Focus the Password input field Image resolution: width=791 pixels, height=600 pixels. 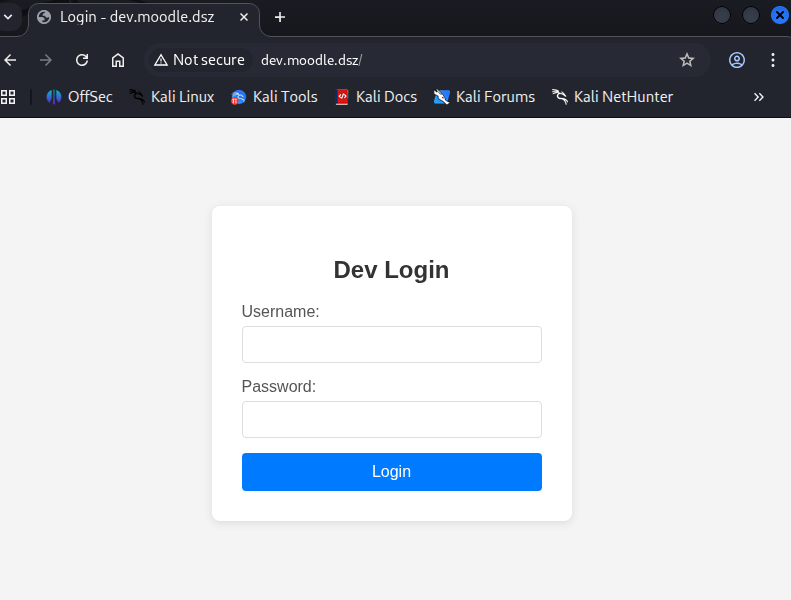(x=391, y=419)
